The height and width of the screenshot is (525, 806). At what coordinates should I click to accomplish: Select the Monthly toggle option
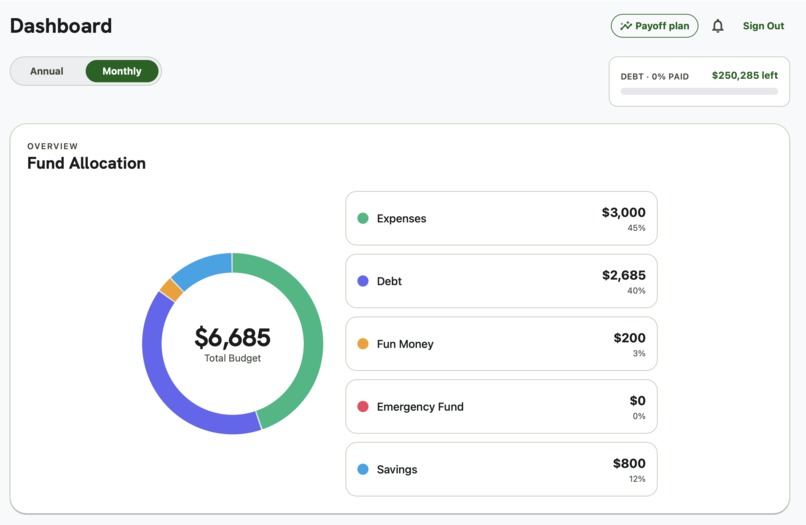[x=122, y=71]
